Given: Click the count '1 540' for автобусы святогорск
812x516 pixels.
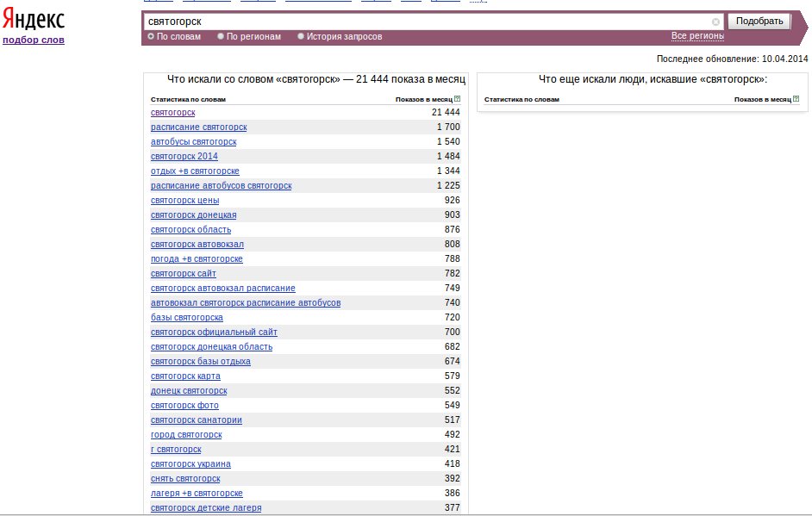Looking at the screenshot, I should [448, 141].
